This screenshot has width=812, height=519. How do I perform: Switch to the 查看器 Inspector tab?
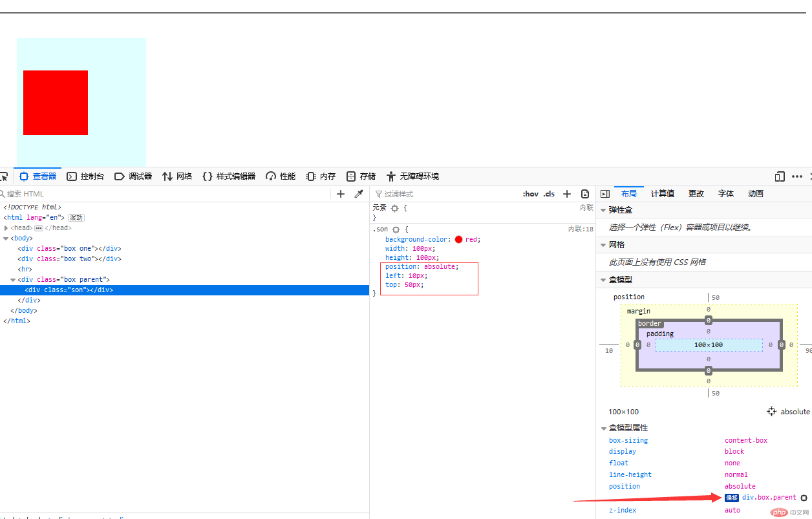pos(38,176)
